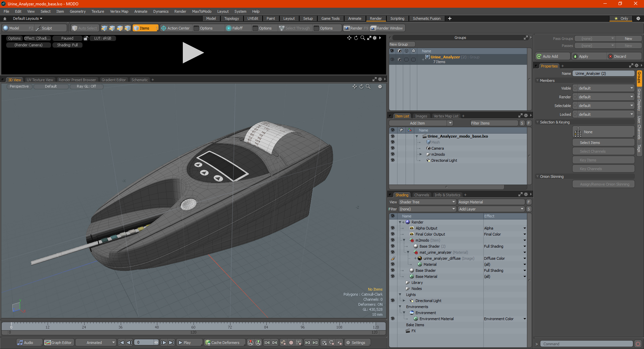644x349 pixels.
Task: Go to last frame
Action: (171, 343)
